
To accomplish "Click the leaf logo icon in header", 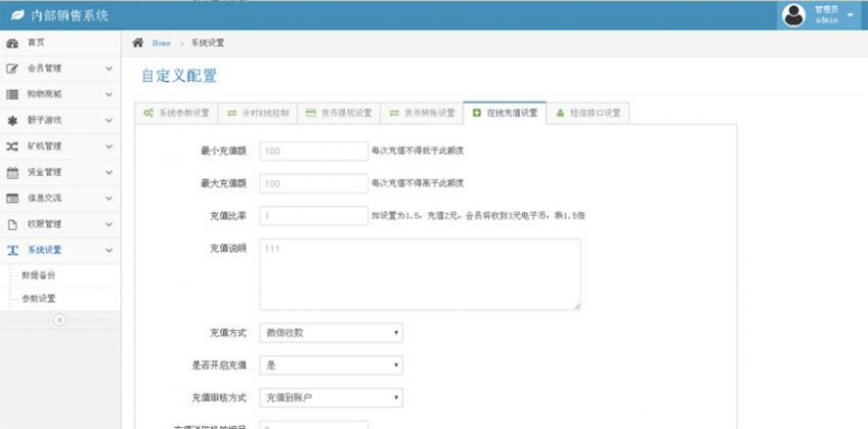I will coord(18,15).
